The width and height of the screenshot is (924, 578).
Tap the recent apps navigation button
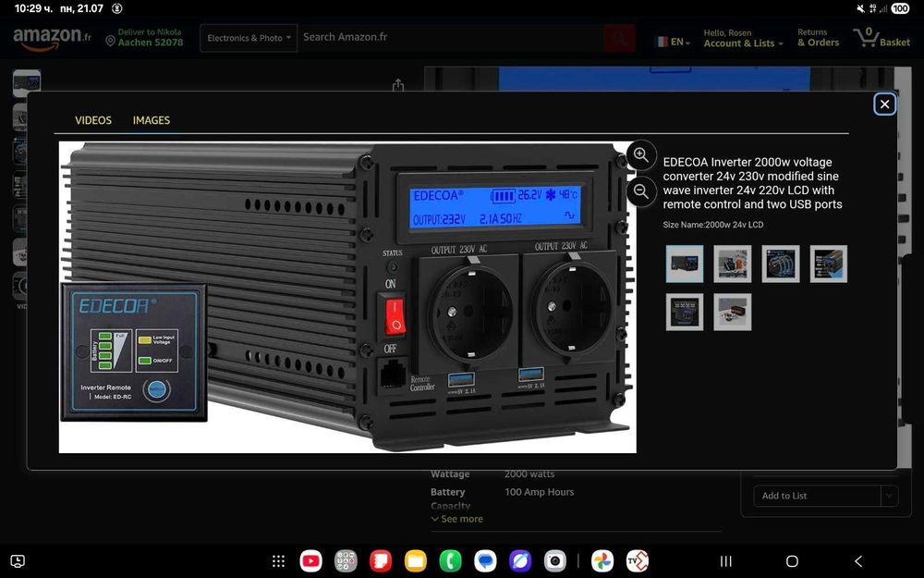click(726, 561)
